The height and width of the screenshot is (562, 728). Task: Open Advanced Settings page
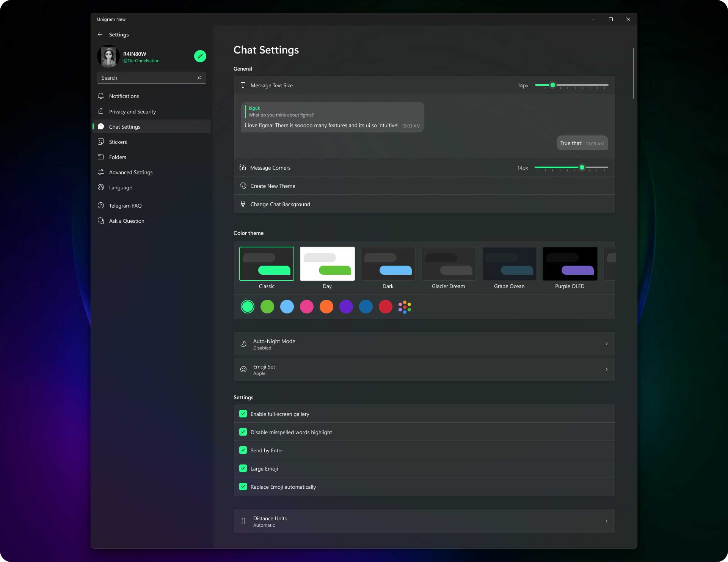tap(152, 172)
